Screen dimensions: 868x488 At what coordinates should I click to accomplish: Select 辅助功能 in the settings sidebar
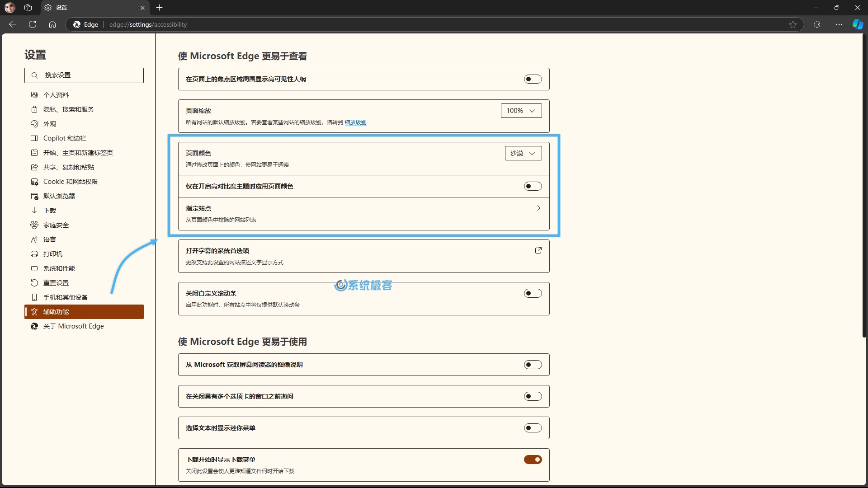(84, 312)
